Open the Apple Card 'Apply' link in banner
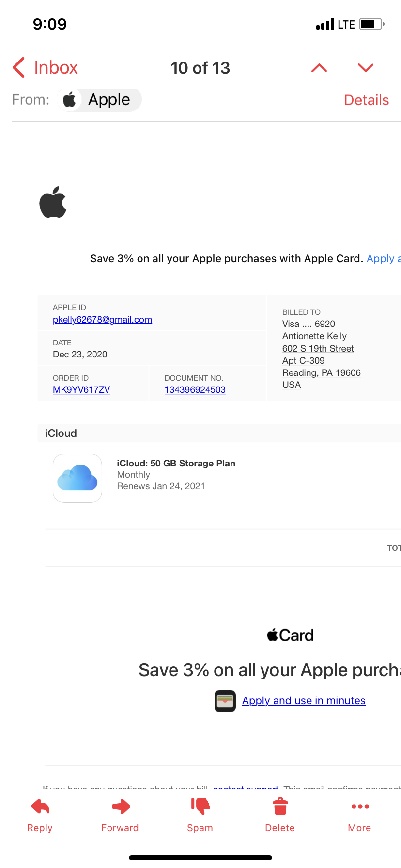The width and height of the screenshot is (401, 868). (x=384, y=259)
